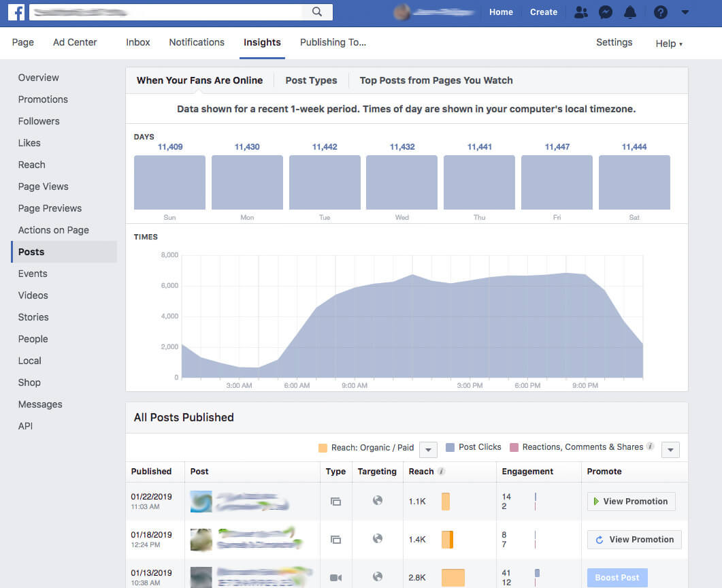Click View Promotion for the 01/22/2019 post
Image resolution: width=722 pixels, height=588 pixels.
(631, 501)
